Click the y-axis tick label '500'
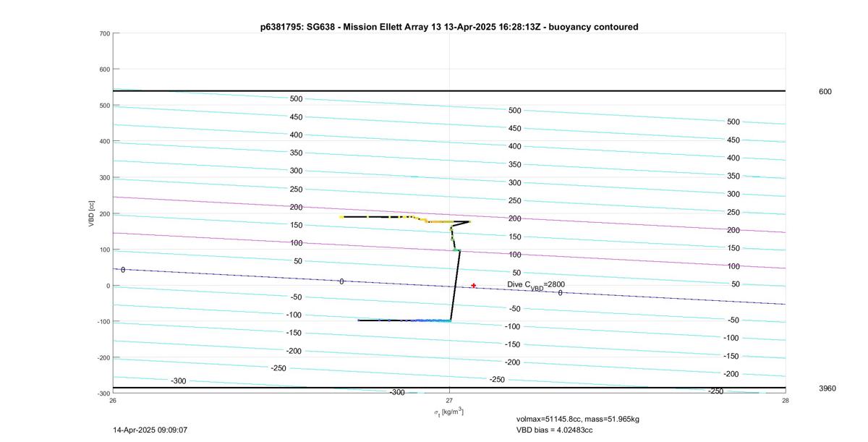Screen dimensions: 868x442 (x=104, y=106)
